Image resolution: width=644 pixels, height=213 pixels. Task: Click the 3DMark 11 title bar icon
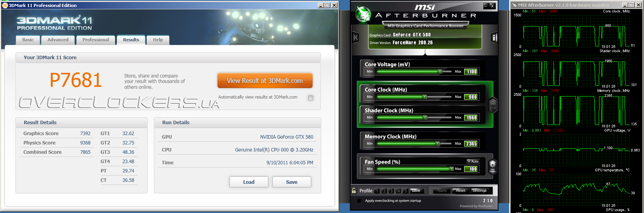coord(5,5)
